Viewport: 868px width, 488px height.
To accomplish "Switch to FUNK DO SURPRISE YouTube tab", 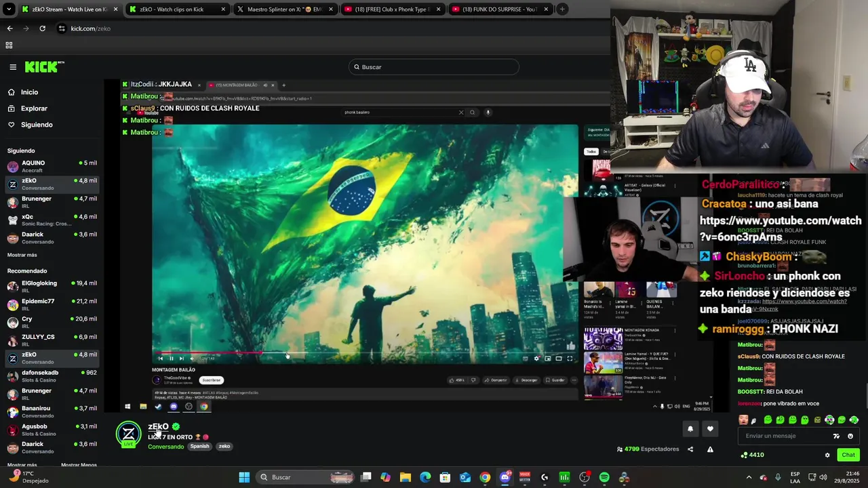I will coord(500,9).
